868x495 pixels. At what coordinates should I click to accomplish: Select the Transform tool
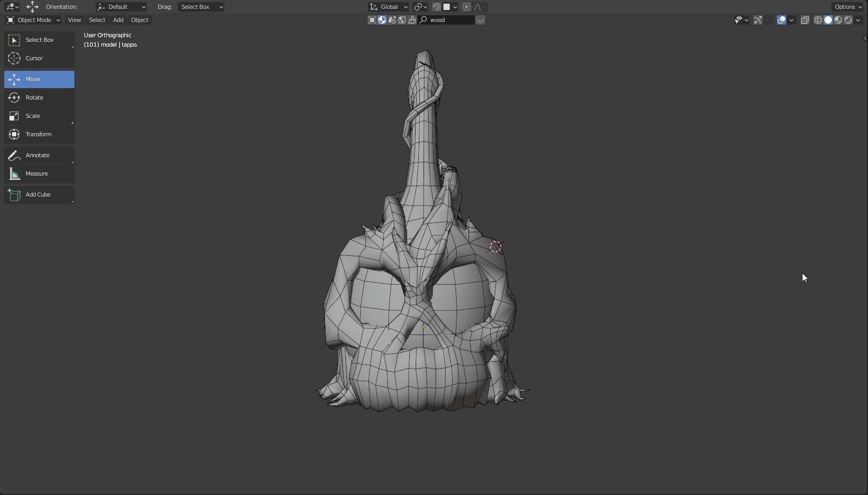click(x=39, y=134)
